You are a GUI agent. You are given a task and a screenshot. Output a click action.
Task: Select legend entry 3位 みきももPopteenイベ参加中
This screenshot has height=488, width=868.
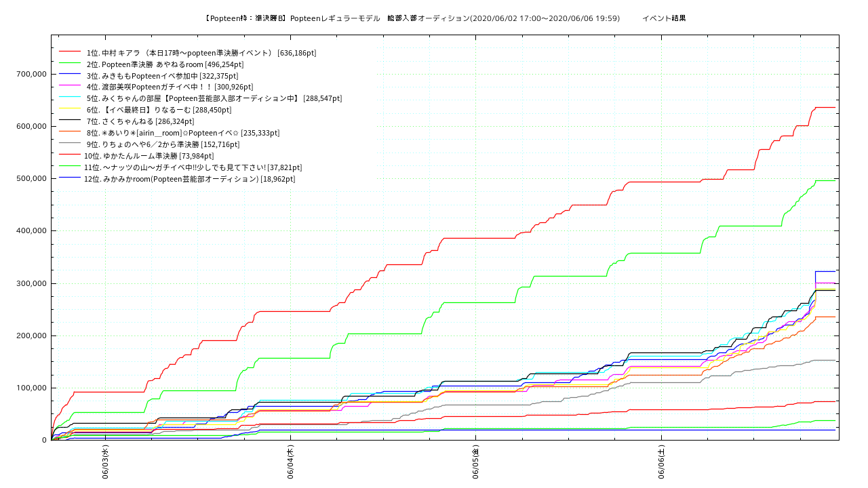[x=162, y=76]
